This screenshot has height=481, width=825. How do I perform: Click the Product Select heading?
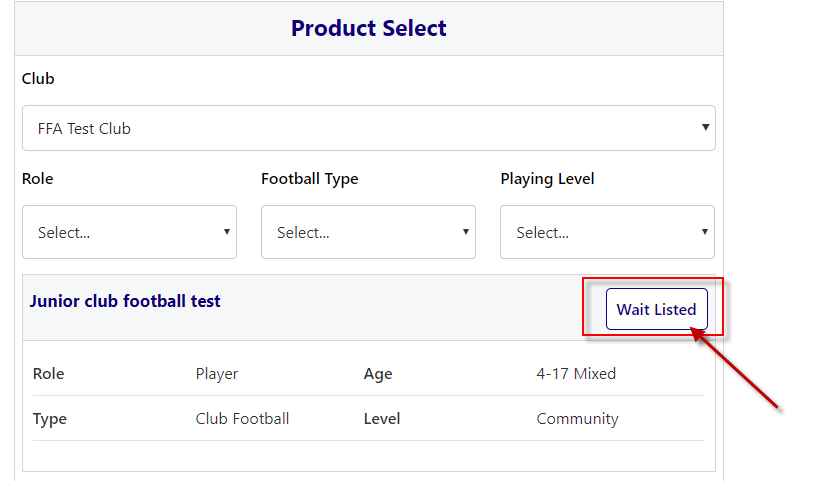coord(368,28)
